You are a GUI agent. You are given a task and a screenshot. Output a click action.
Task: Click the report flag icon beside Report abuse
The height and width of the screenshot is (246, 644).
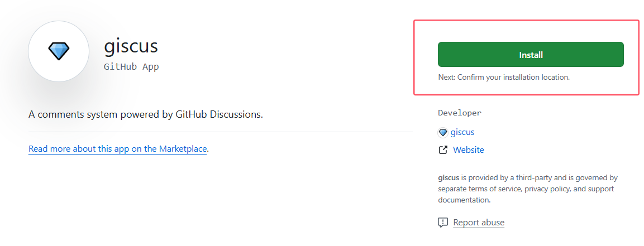click(443, 223)
